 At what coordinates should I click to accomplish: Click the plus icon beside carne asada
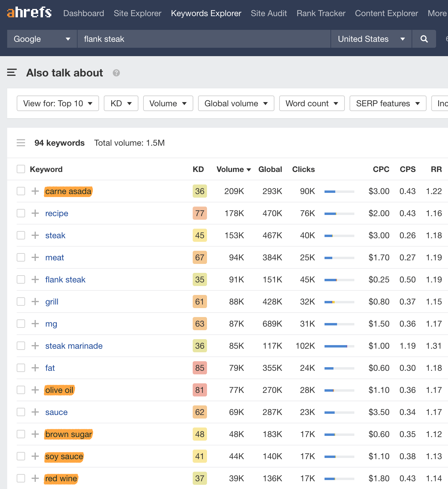coord(35,191)
